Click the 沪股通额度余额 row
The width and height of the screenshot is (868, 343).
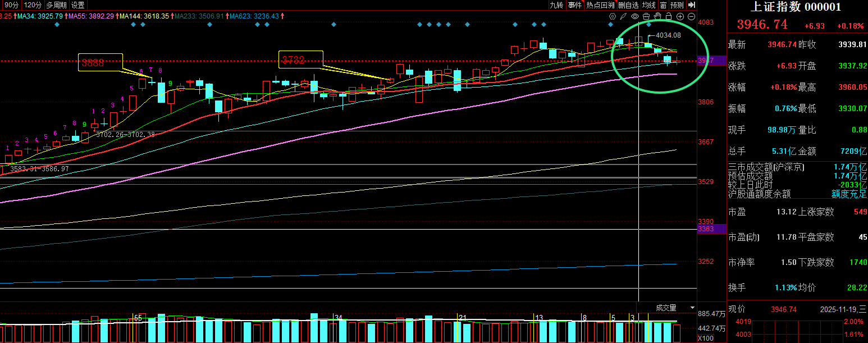click(797, 194)
